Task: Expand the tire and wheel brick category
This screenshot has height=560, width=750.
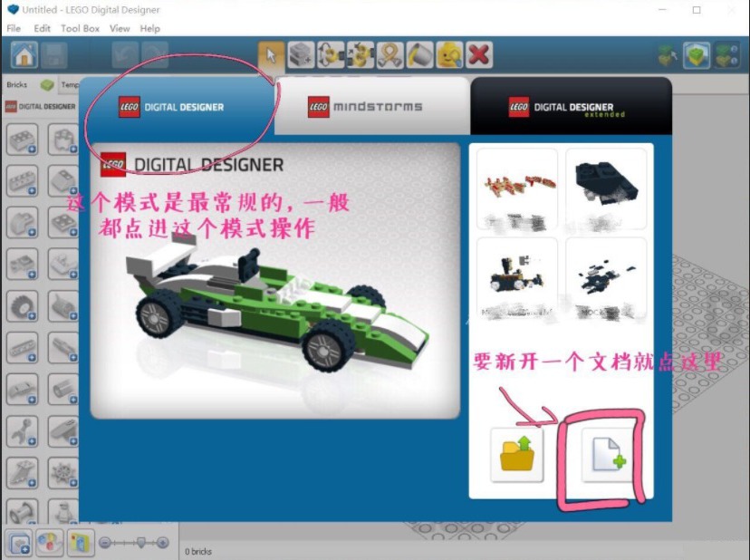Action: click(22, 307)
